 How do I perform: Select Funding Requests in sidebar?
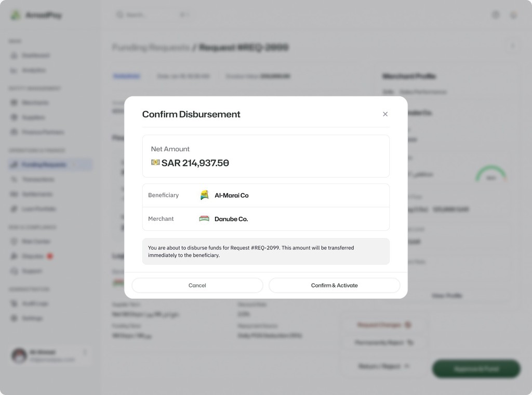[44, 165]
